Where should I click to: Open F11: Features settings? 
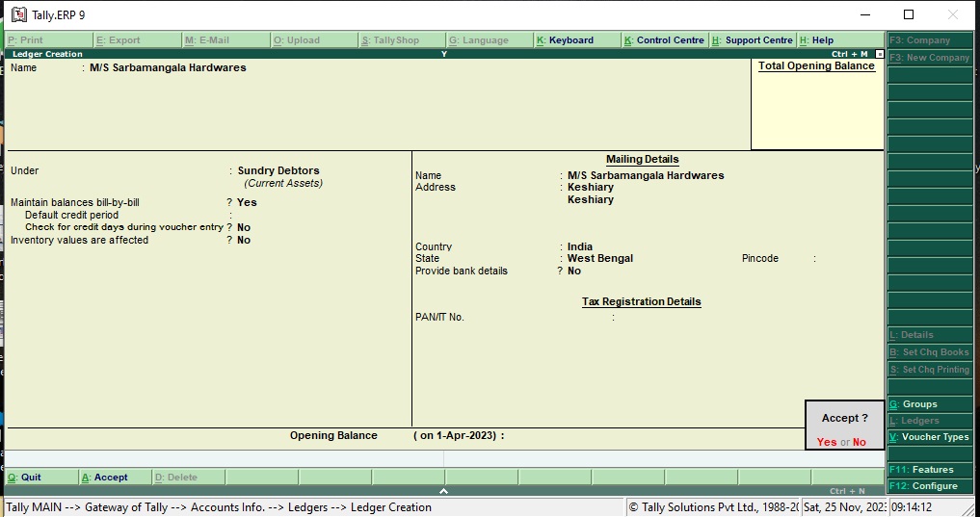[930, 470]
